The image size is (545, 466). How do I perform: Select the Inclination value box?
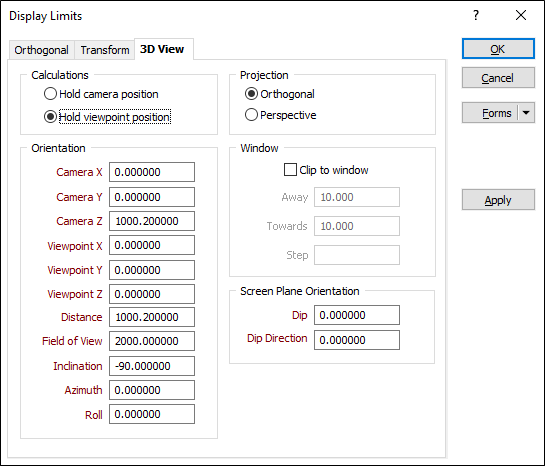[152, 366]
